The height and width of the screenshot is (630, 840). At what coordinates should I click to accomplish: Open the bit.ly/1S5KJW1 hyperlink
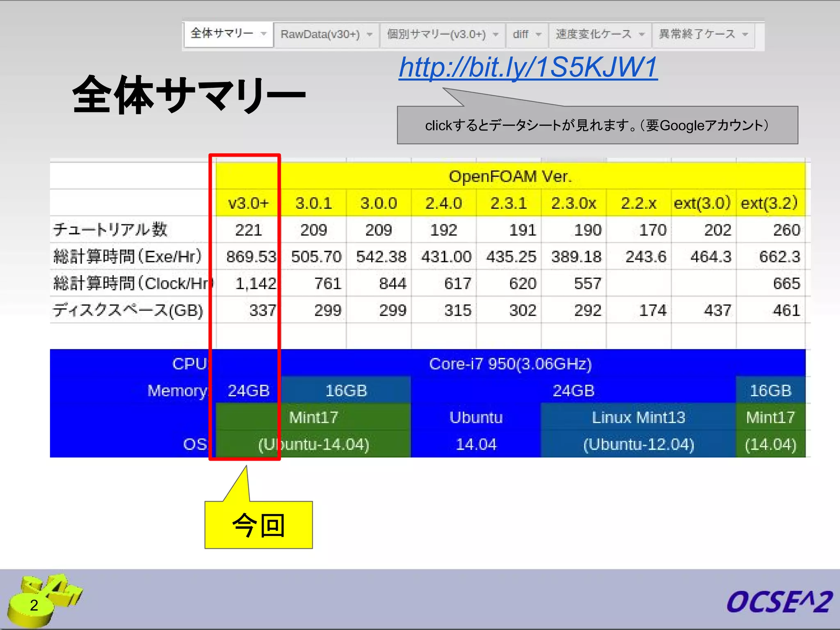(528, 68)
